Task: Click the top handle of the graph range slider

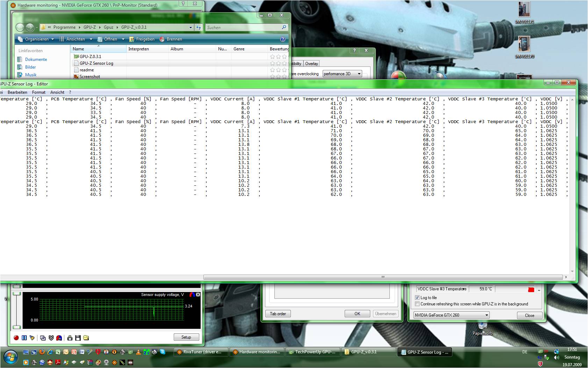Action: point(17,293)
